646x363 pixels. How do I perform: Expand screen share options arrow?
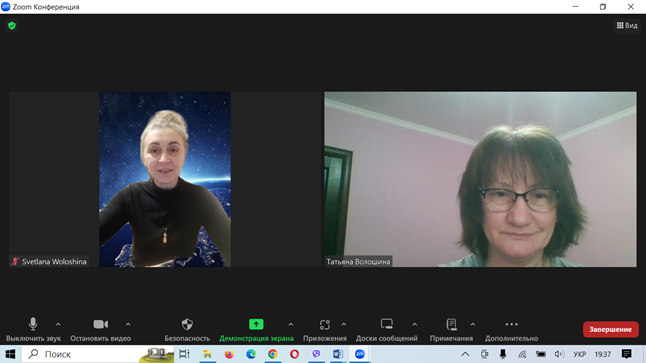291,325
